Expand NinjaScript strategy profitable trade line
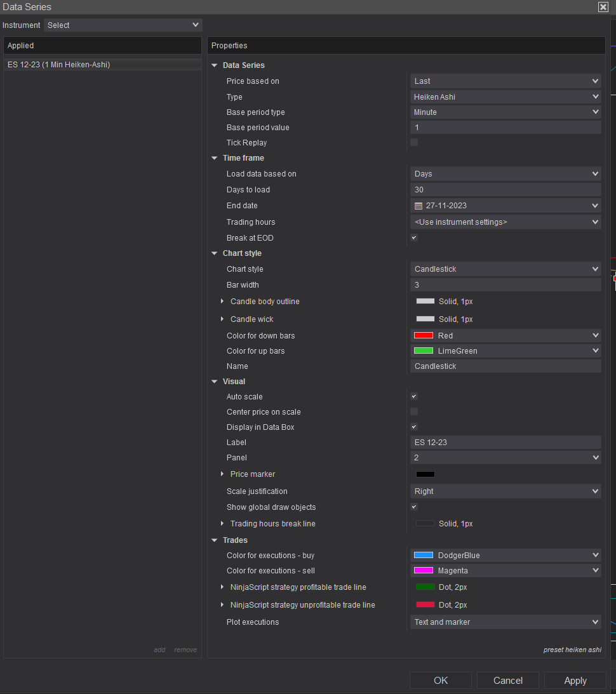Viewport: 616px width, 694px height. 222,587
